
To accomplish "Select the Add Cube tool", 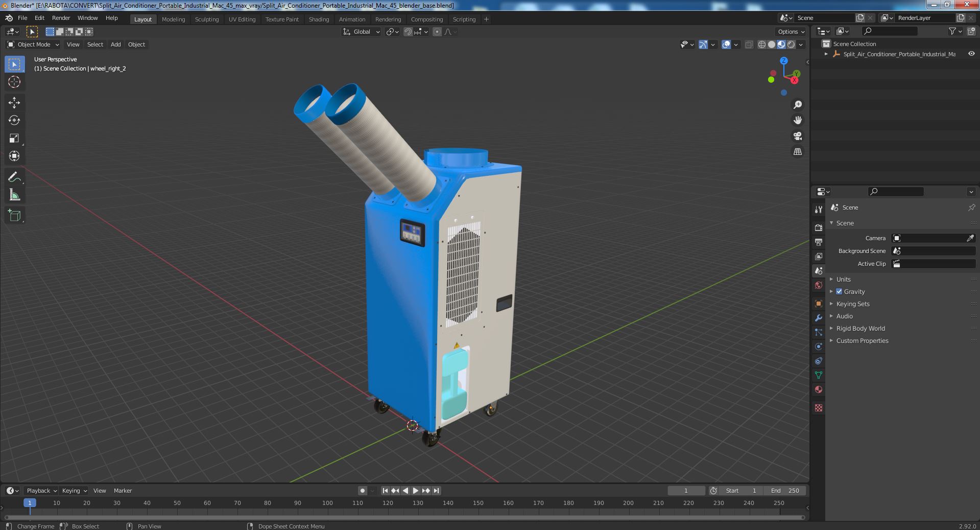I will click(14, 216).
